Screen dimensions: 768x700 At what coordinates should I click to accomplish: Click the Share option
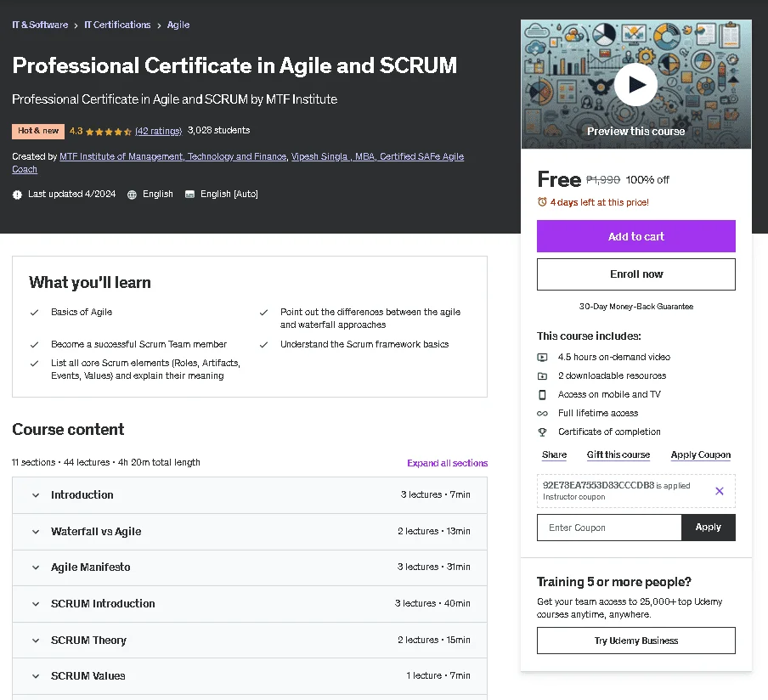coord(554,454)
